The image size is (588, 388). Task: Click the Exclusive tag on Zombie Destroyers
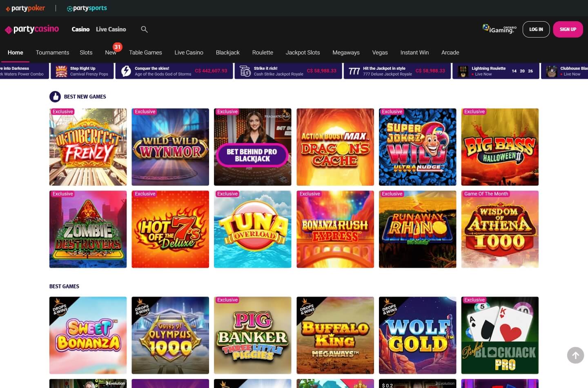(62, 194)
